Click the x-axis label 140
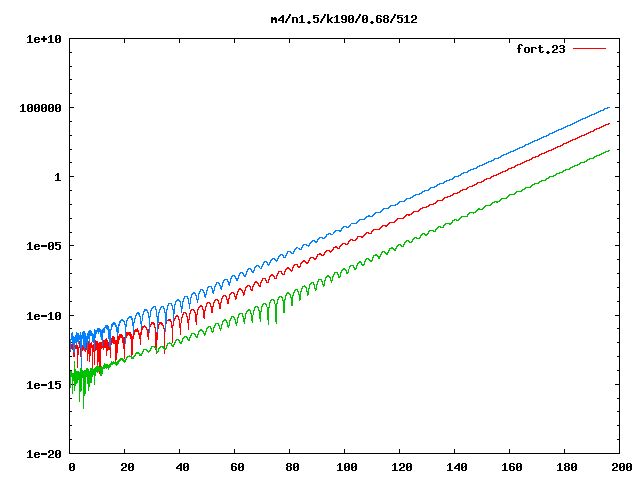 click(x=457, y=467)
